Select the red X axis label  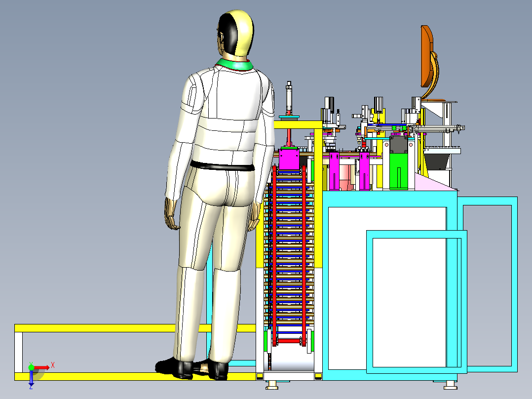52,364
